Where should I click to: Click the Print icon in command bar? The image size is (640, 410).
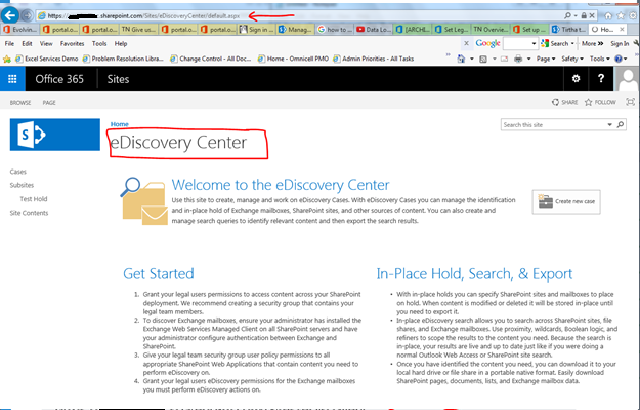(x=518, y=59)
